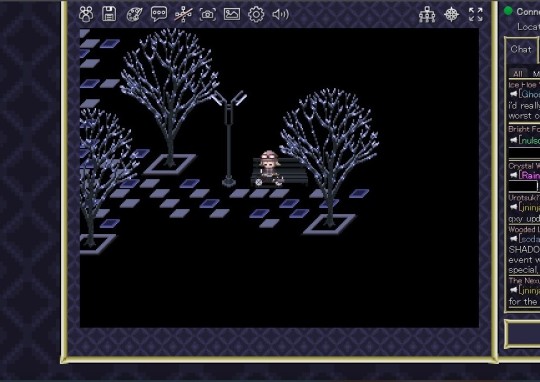540x382 pixels.
Task: Click the chat message input box
Action: [522, 334]
